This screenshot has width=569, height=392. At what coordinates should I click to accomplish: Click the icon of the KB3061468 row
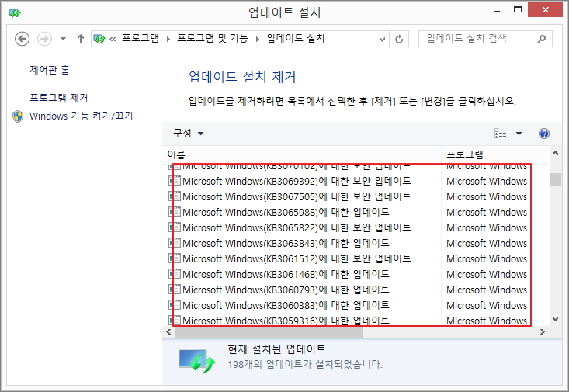(175, 274)
